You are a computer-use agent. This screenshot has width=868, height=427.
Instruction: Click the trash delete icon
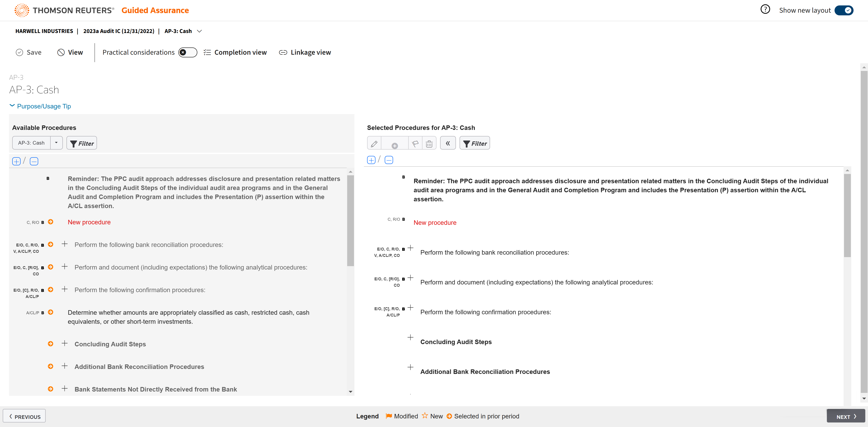(x=429, y=144)
